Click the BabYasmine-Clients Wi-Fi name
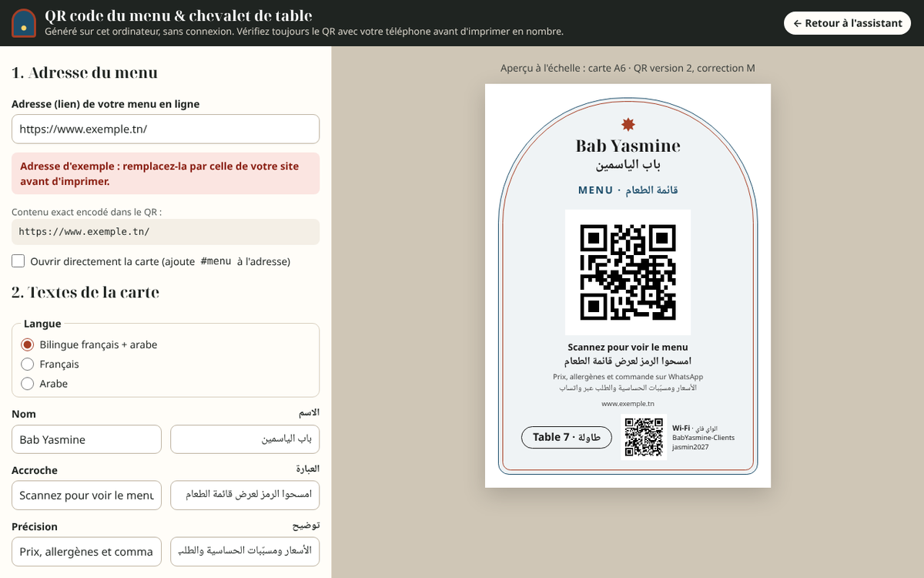This screenshot has width=924, height=578. [x=703, y=438]
